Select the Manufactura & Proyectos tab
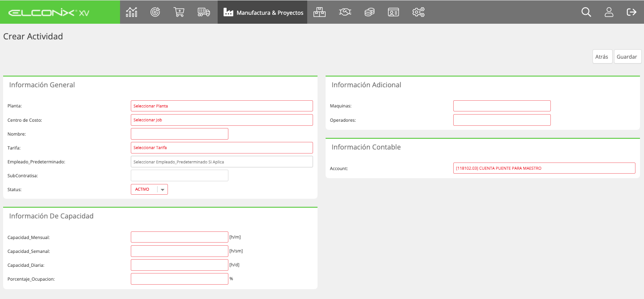The width and height of the screenshot is (644, 299). (262, 12)
